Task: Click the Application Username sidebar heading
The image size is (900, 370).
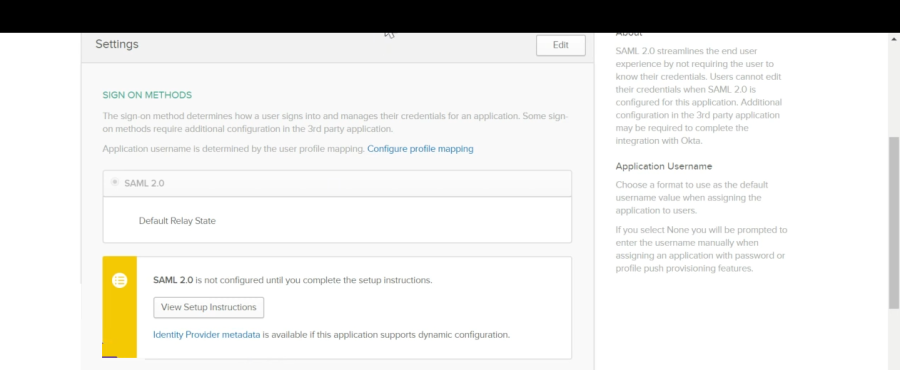Action: (x=664, y=166)
